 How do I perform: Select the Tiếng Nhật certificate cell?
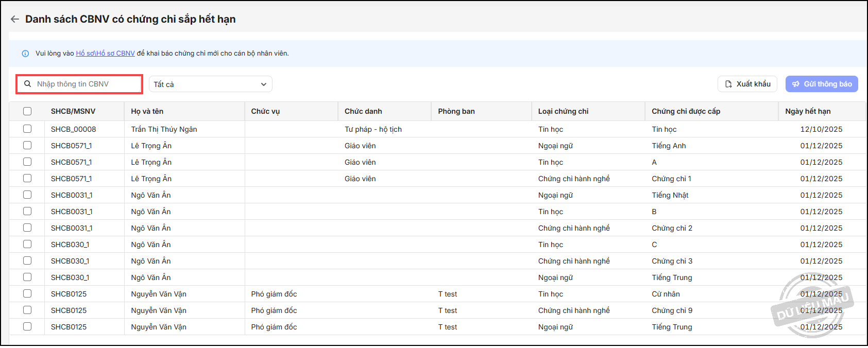(x=670, y=195)
